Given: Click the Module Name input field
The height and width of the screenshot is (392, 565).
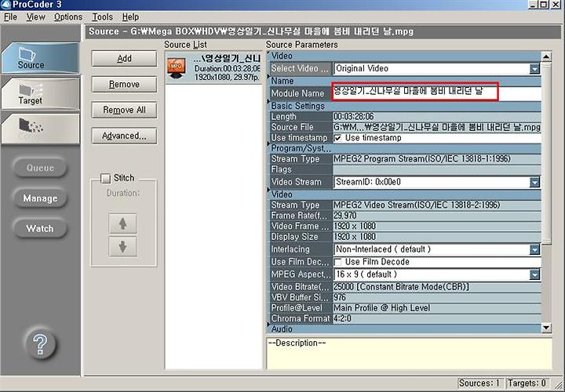Looking at the screenshot, I should [437, 93].
